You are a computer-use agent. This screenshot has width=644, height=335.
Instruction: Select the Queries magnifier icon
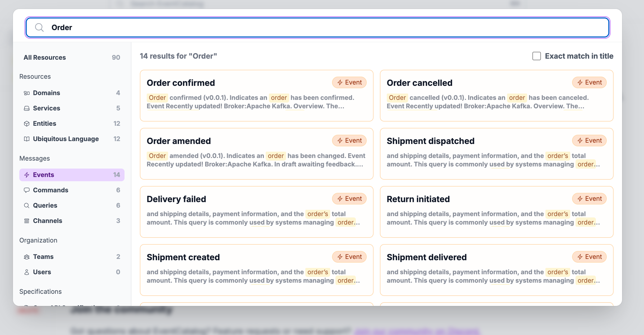tap(27, 205)
